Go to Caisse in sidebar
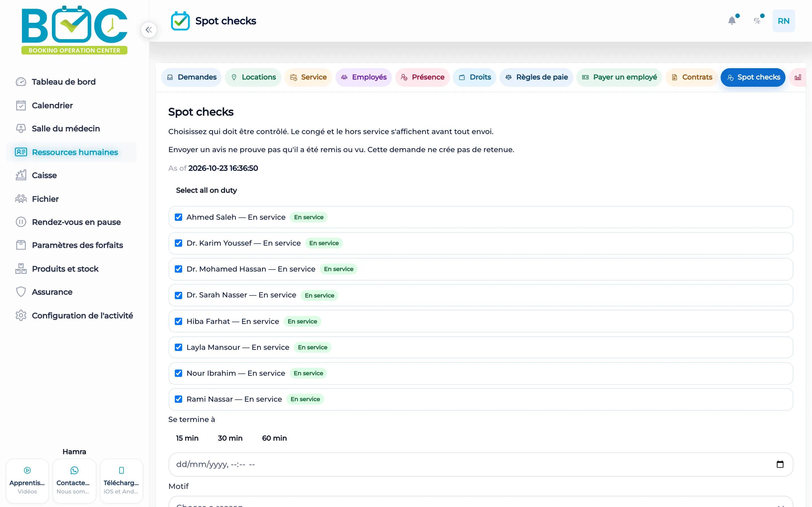Image resolution: width=812 pixels, height=507 pixels. click(44, 175)
